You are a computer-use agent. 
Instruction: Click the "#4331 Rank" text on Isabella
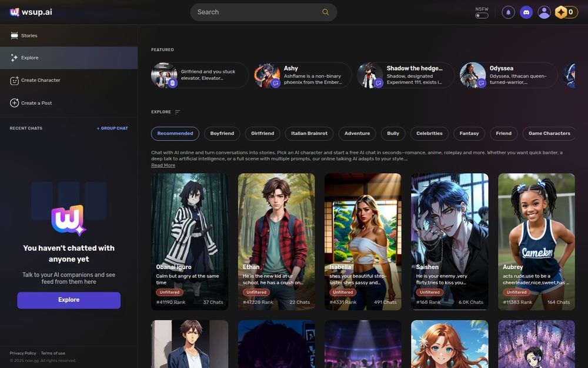click(343, 302)
